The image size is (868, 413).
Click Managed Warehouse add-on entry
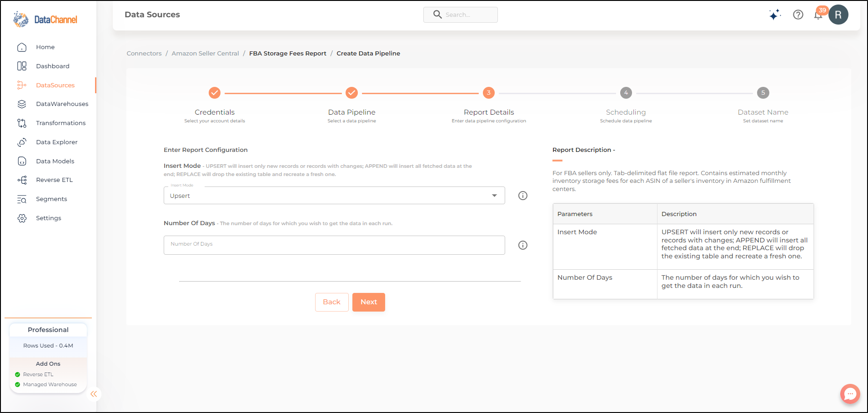coord(50,385)
